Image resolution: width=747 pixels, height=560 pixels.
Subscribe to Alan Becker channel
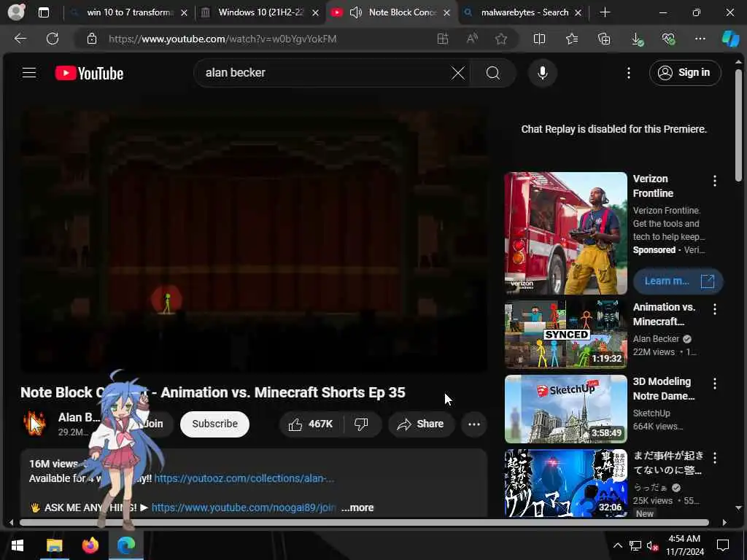point(215,424)
